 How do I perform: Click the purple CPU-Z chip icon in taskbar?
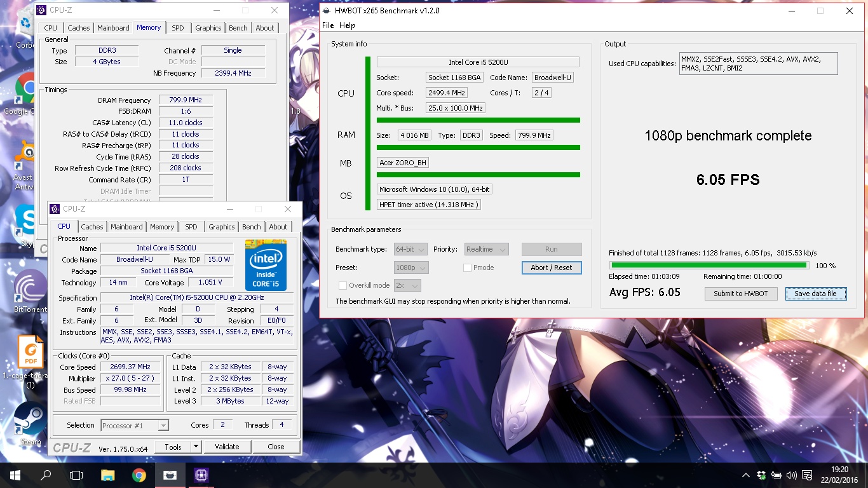(201, 475)
